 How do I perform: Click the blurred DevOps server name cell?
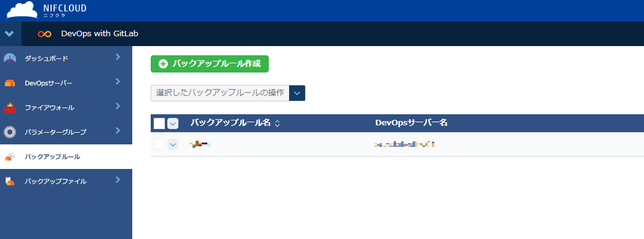pyautogui.click(x=405, y=144)
